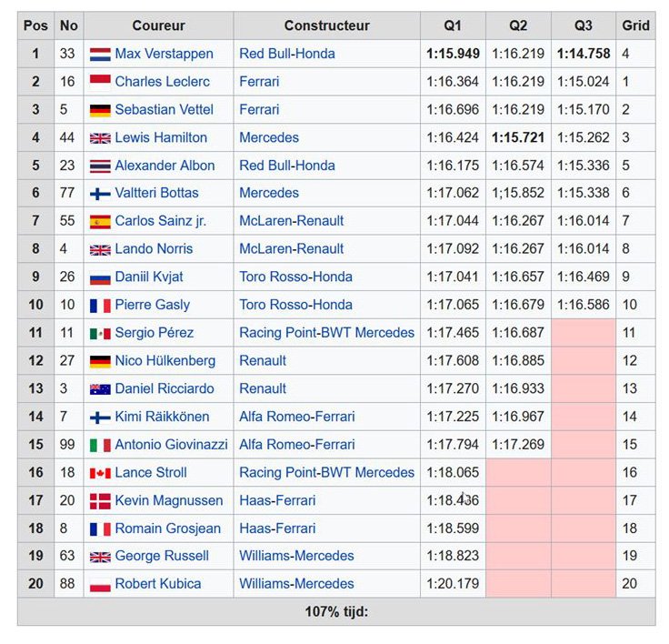
Task: Select the bold Q3 time 1:14.758
Action: 584,54
